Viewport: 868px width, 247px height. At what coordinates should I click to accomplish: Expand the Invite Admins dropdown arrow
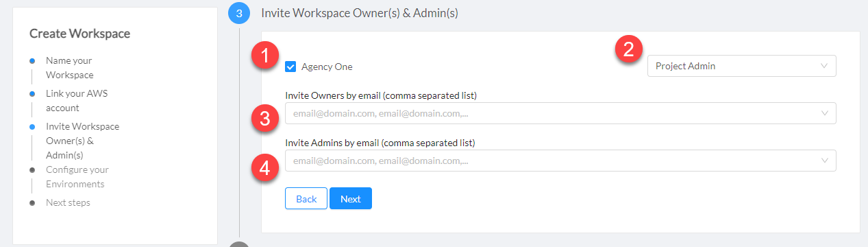(x=824, y=161)
